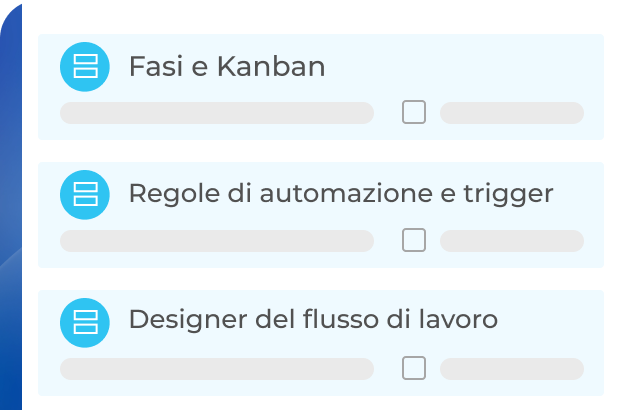Click the Designer del flusso di lavoro icon
The height and width of the screenshot is (410, 620).
[85, 321]
